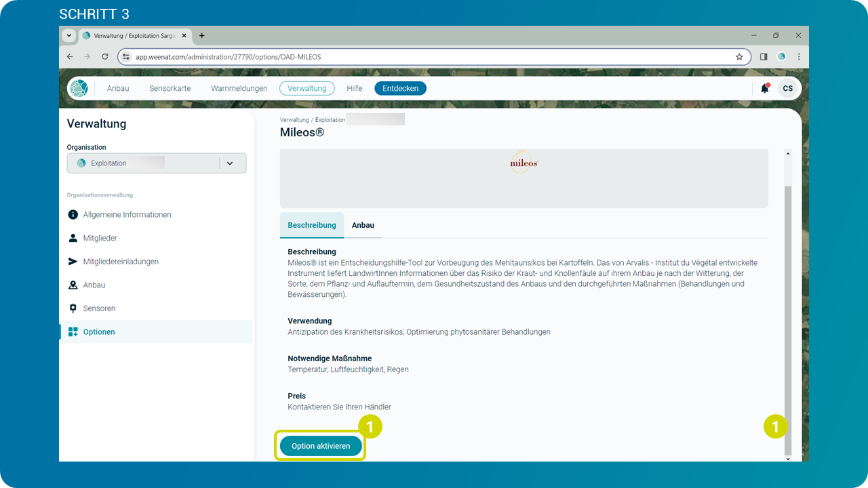The height and width of the screenshot is (488, 868).
Task: Reload the page
Action: coord(104,57)
